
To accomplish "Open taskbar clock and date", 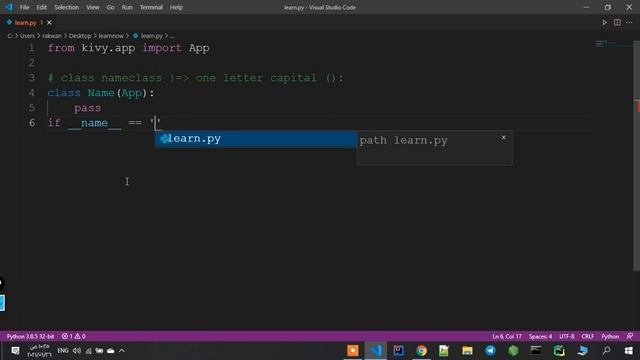I will coord(39,351).
